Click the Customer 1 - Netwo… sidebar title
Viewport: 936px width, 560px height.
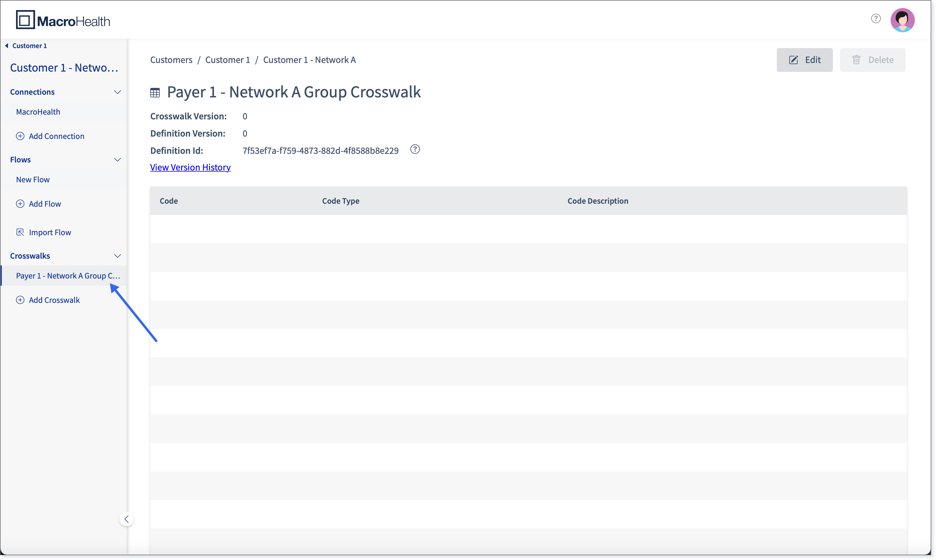(64, 68)
